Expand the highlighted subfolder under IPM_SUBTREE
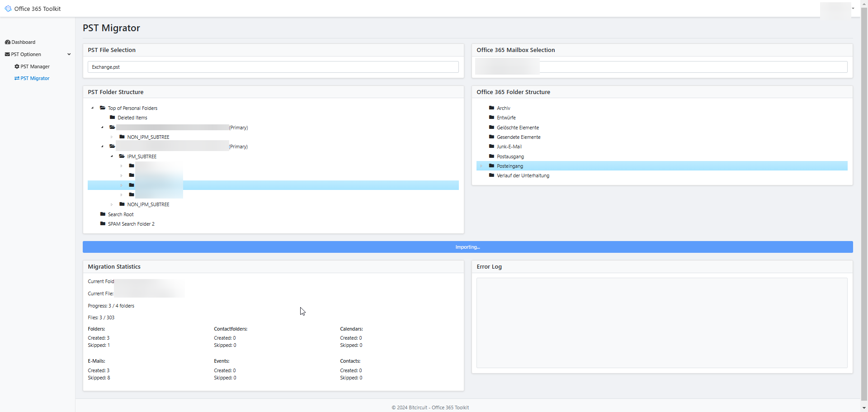 (121, 185)
